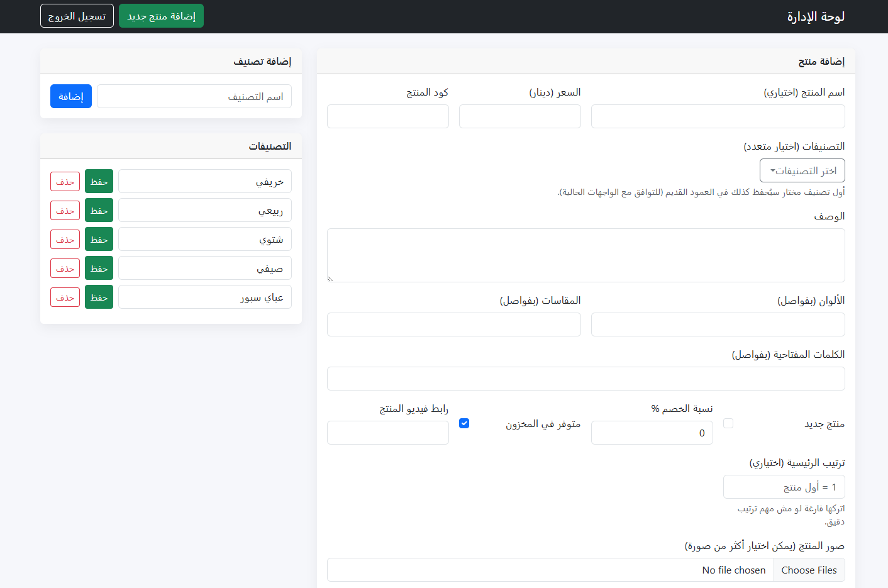This screenshot has width=888, height=588.
Task: Focus the رابط فيديو المنتج video link field
Action: coord(387,433)
